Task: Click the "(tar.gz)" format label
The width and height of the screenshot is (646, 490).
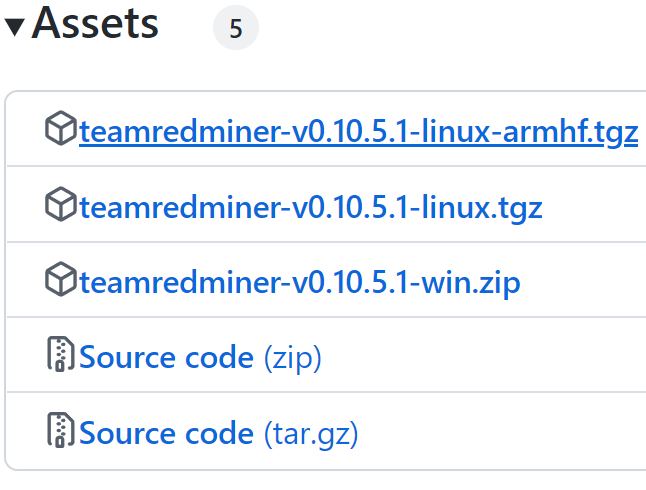Action: (x=310, y=433)
